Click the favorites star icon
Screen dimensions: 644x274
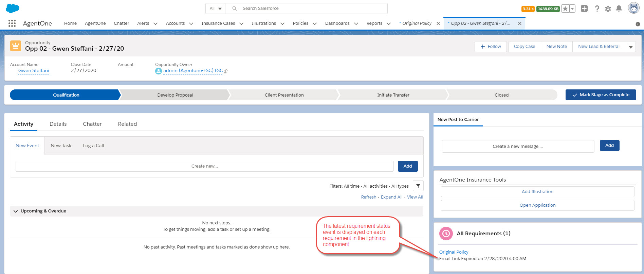point(565,9)
